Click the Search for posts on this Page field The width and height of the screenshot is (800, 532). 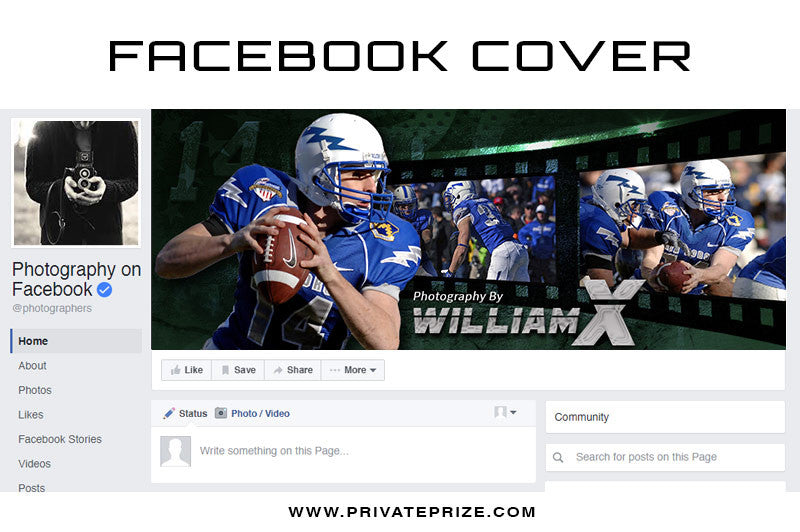pyautogui.click(x=665, y=457)
